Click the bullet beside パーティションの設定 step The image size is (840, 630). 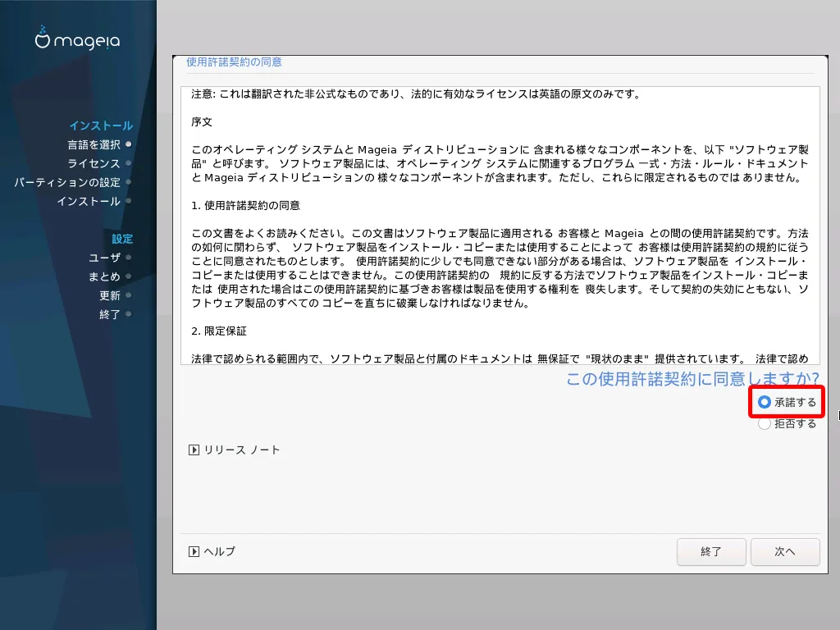(x=129, y=182)
